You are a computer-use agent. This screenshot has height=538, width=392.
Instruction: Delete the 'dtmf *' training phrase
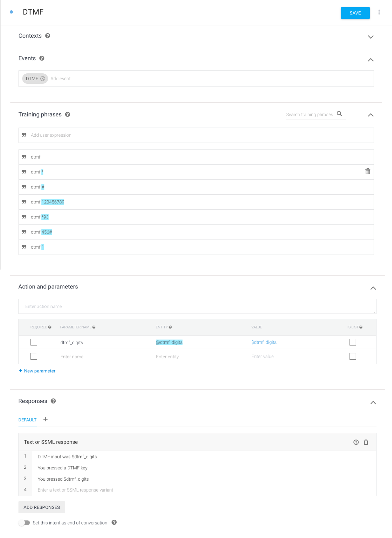pyautogui.click(x=368, y=171)
